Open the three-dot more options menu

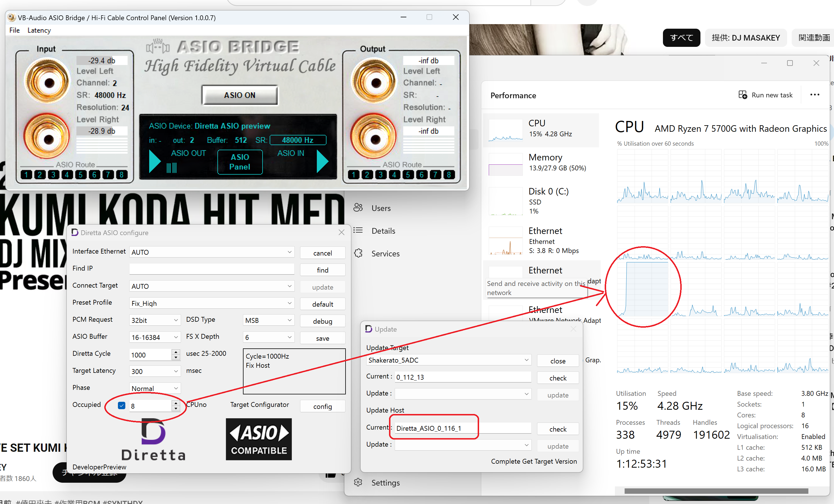815,95
